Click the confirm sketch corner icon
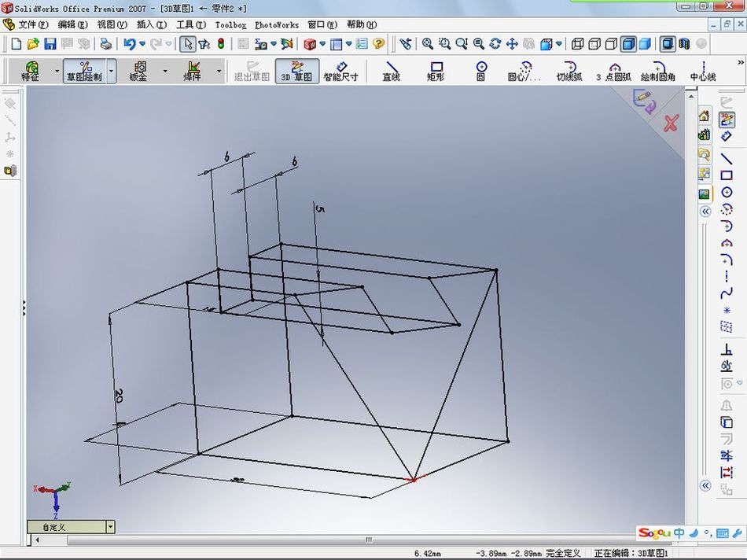747x560 pixels. (644, 102)
